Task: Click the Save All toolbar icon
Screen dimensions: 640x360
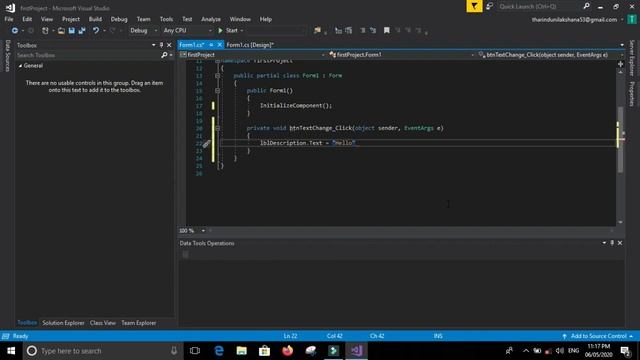Action: [x=82, y=31]
